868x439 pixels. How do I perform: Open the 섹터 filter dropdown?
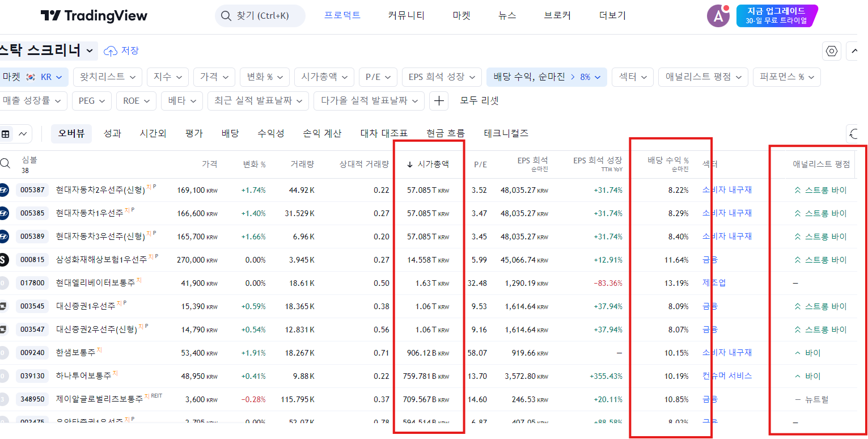[633, 77]
